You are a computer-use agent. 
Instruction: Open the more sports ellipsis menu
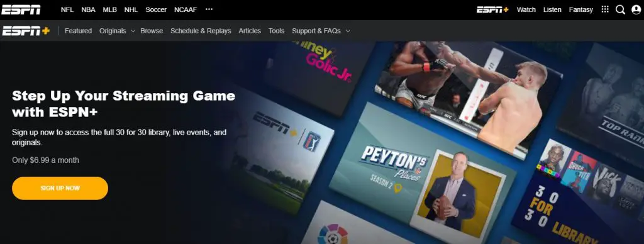pos(209,9)
